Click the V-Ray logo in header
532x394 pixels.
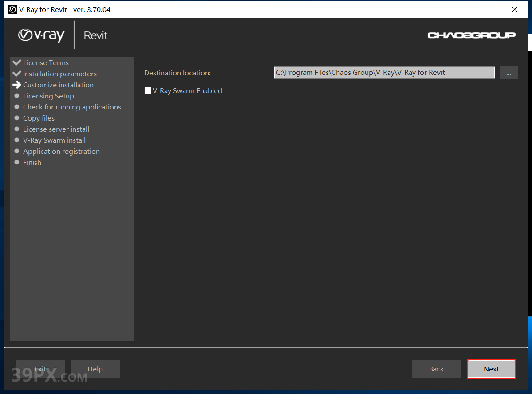pos(41,35)
